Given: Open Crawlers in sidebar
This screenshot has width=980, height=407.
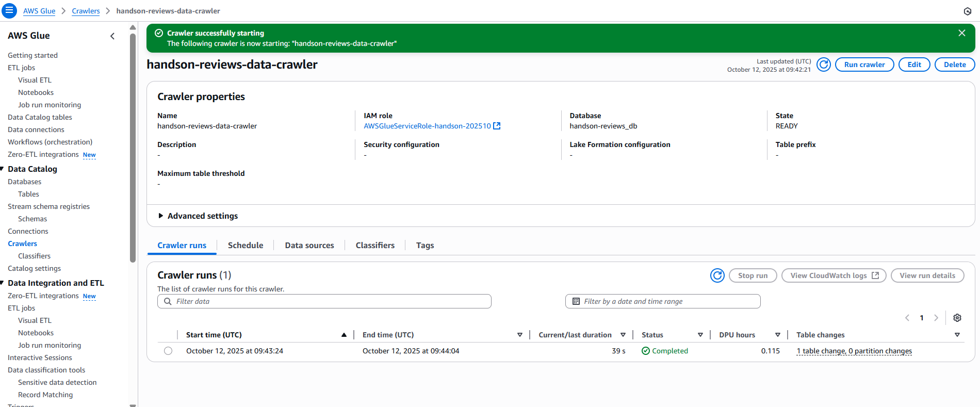Looking at the screenshot, I should [22, 243].
